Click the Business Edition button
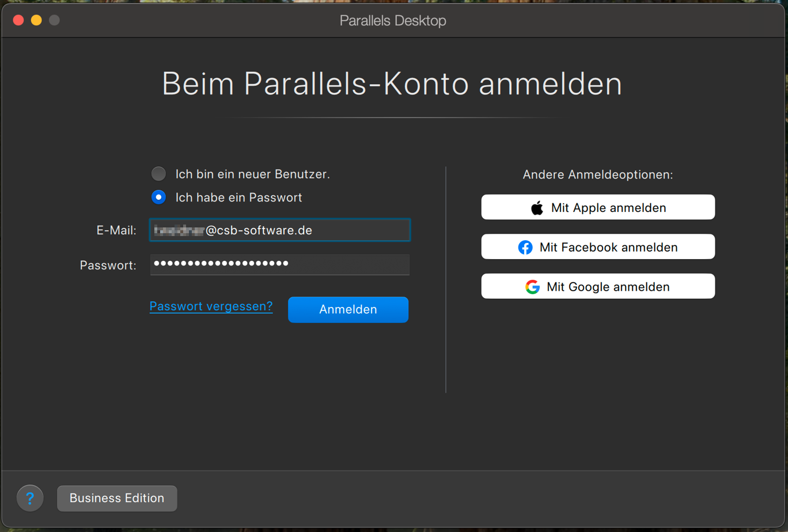 coord(117,498)
